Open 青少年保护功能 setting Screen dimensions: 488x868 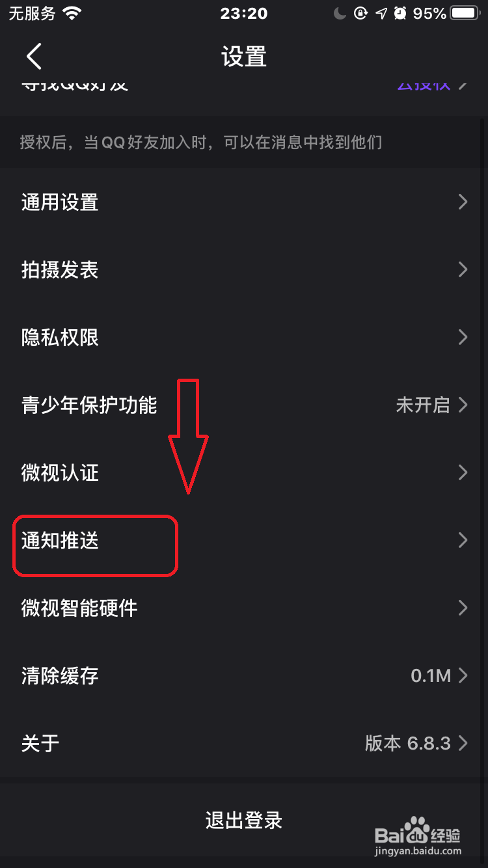[244, 405]
